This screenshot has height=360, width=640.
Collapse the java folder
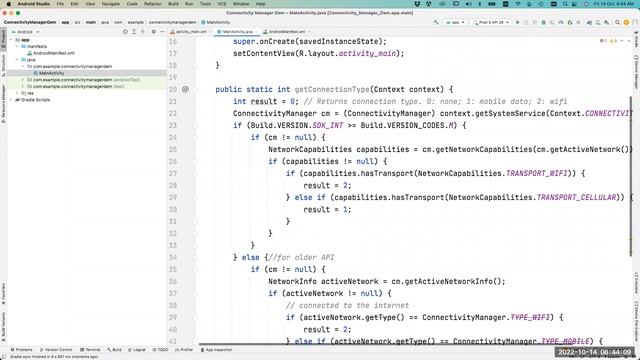17,60
